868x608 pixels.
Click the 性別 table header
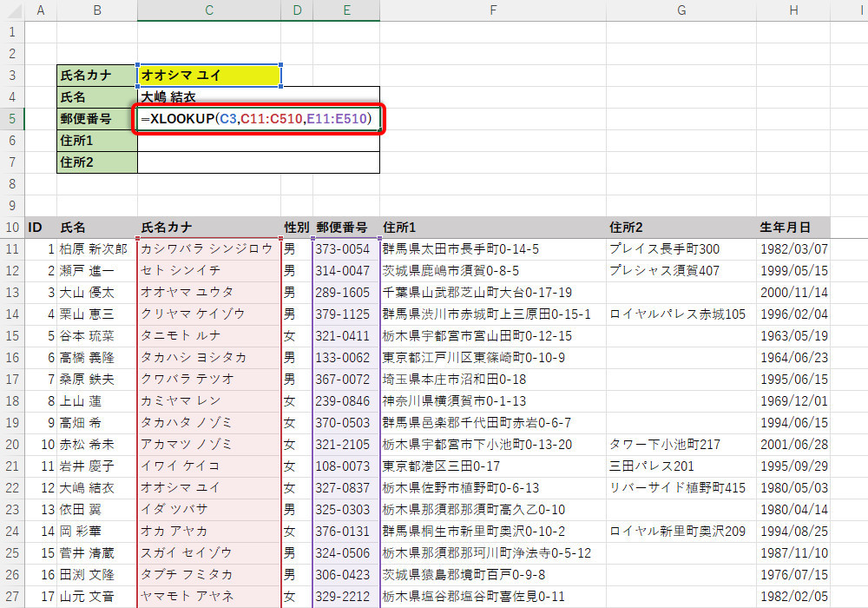pos(297,228)
